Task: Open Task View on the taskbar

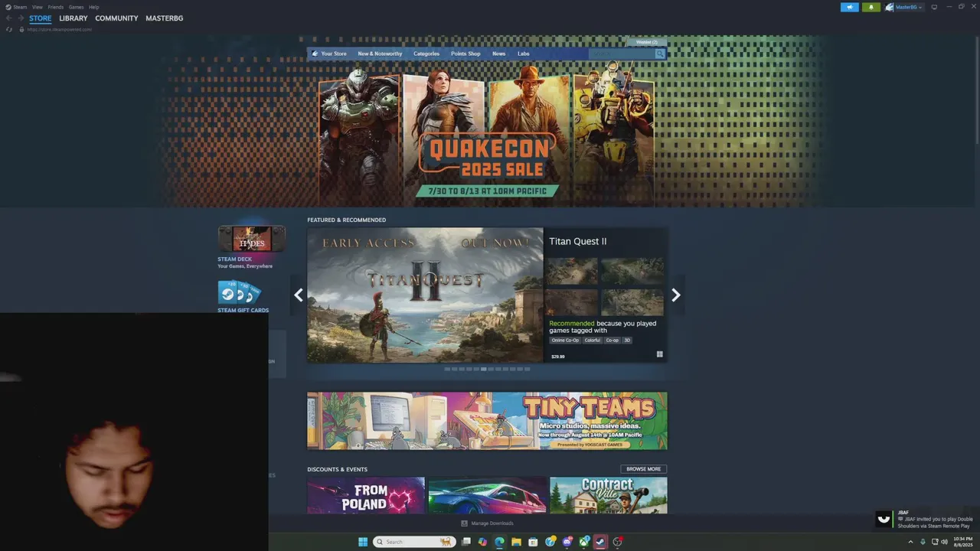Action: 465,542
